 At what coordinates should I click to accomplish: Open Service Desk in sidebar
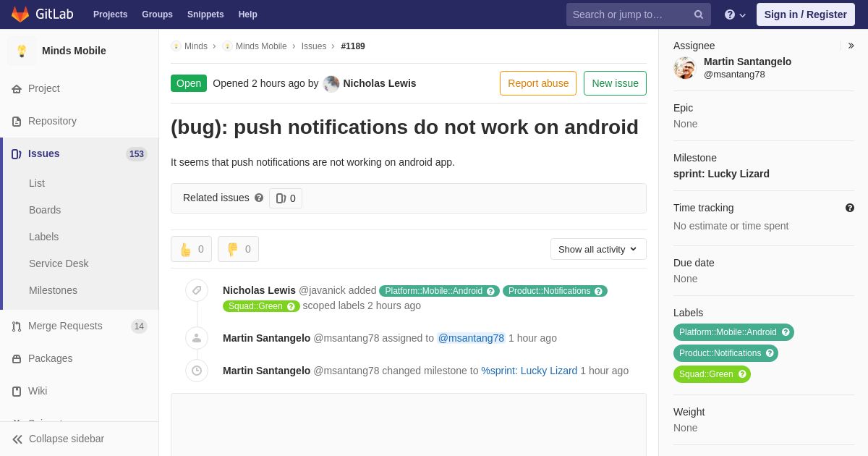pyautogui.click(x=59, y=263)
